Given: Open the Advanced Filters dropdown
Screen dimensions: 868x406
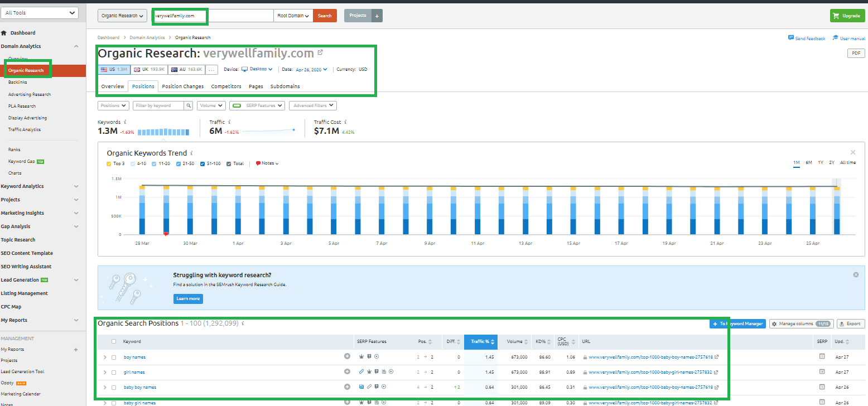Looking at the screenshot, I should pyautogui.click(x=313, y=105).
